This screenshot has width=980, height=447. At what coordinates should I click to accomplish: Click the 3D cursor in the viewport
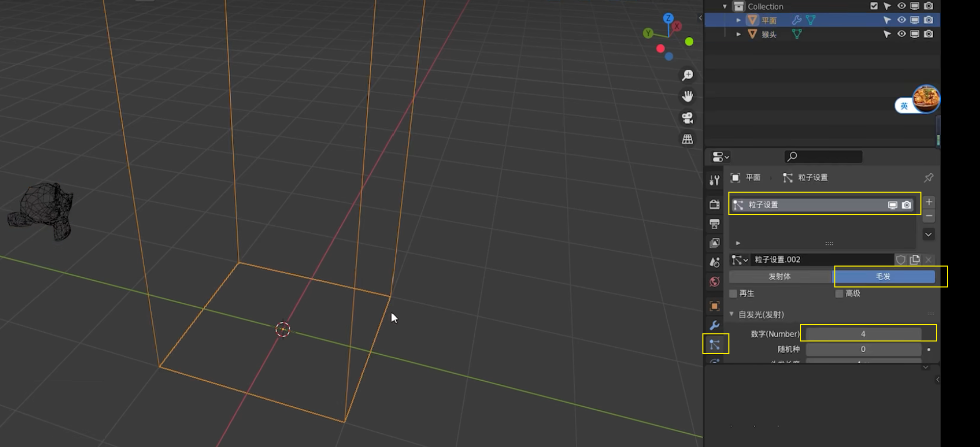tap(283, 330)
